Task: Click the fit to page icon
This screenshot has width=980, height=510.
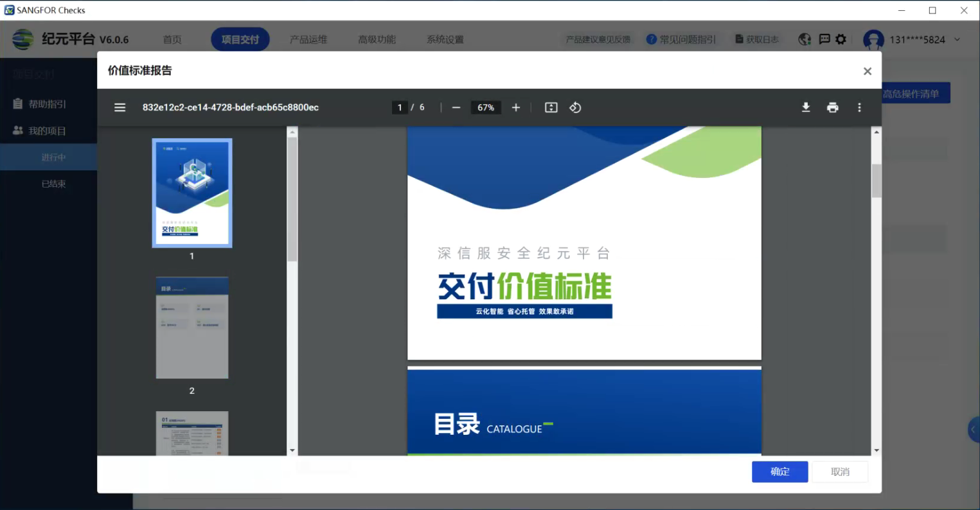Action: tap(551, 107)
